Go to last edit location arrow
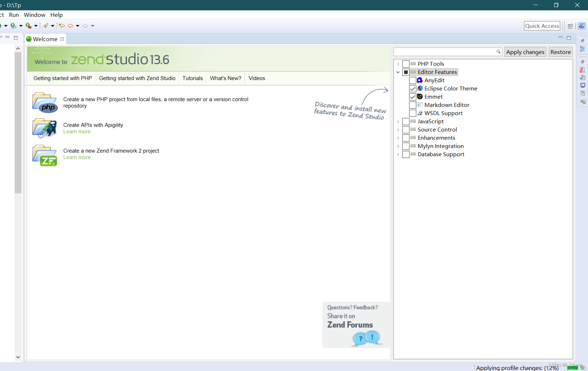This screenshot has height=371, width=588. (62, 26)
